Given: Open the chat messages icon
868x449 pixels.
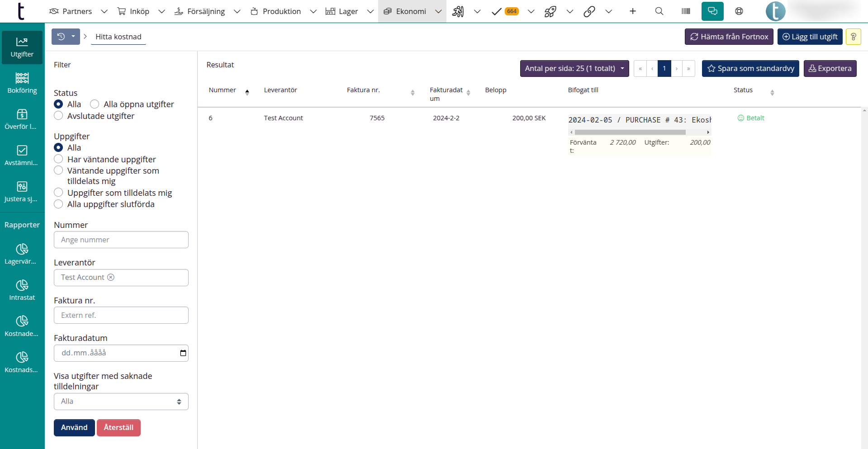Looking at the screenshot, I should [x=712, y=11].
